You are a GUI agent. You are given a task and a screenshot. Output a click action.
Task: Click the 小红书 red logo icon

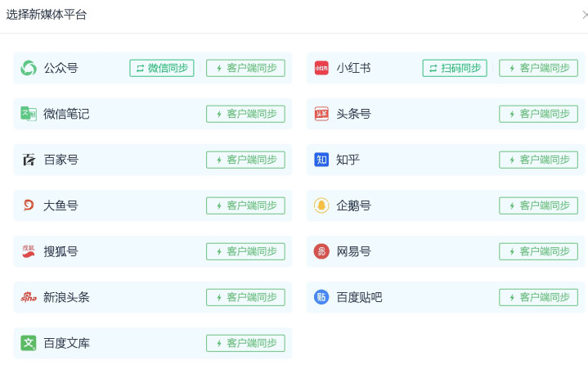[x=321, y=68]
